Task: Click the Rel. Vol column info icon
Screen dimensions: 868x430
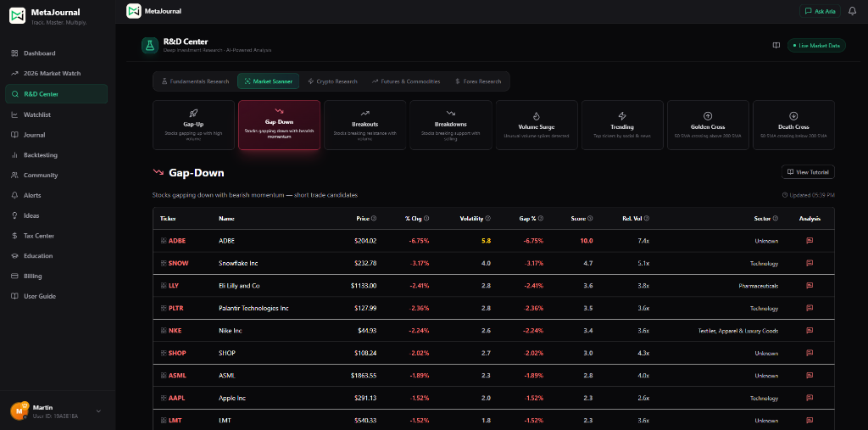Action: (x=647, y=218)
